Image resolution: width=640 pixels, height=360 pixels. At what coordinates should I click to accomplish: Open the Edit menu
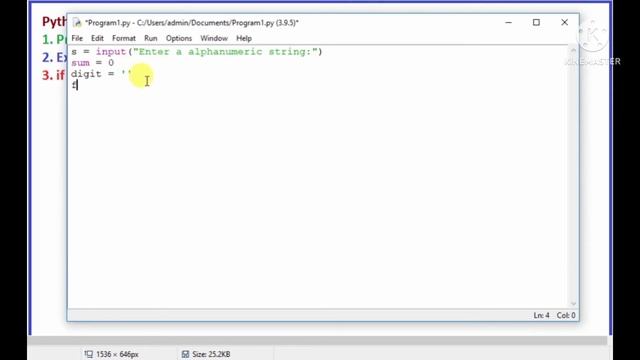97,38
